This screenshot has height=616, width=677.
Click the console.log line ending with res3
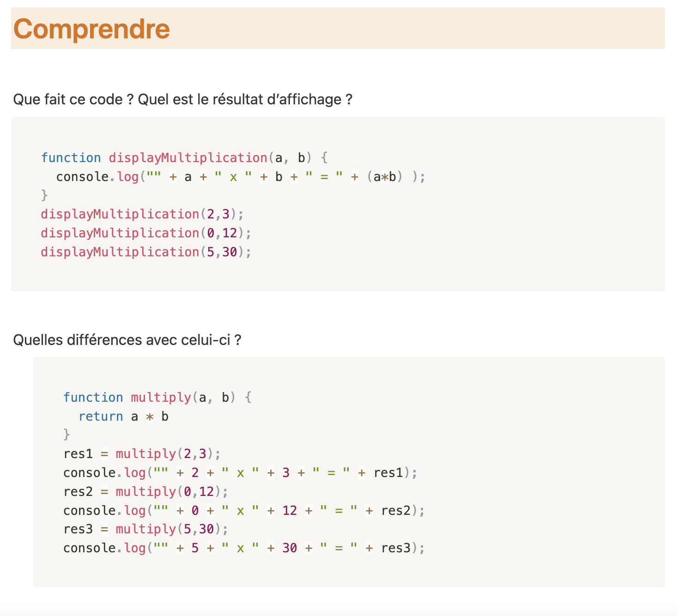(x=243, y=548)
